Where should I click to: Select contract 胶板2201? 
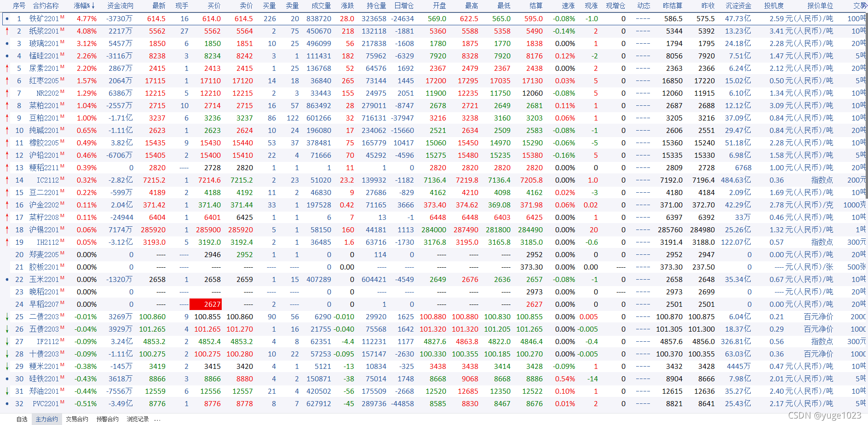pos(44,267)
